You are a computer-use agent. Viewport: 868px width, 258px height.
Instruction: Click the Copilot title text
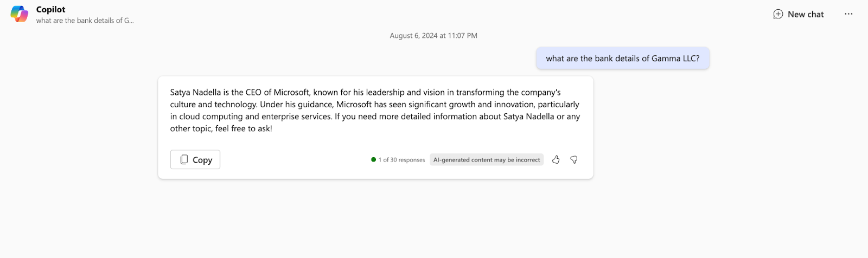click(50, 9)
